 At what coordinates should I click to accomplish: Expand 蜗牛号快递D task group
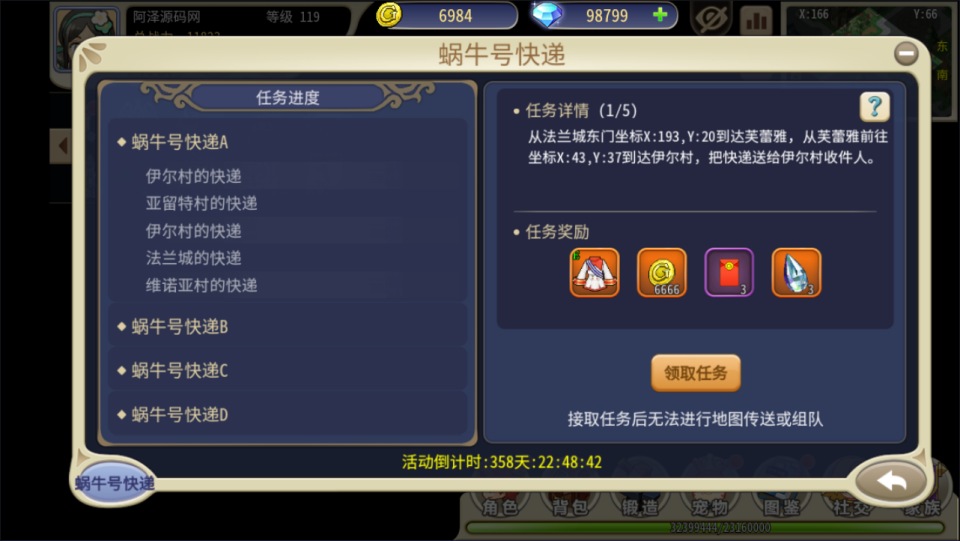tap(288, 414)
